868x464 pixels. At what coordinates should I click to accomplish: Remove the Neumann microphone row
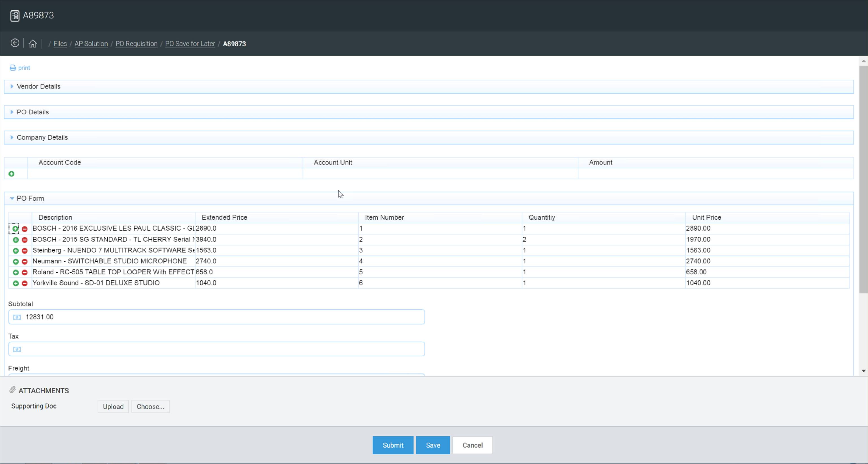25,261
